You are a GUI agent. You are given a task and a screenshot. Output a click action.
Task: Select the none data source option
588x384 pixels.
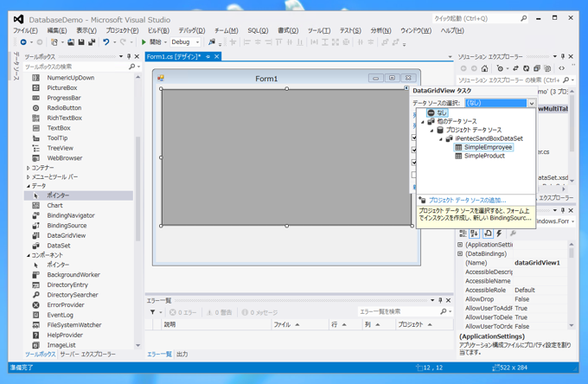(x=441, y=112)
